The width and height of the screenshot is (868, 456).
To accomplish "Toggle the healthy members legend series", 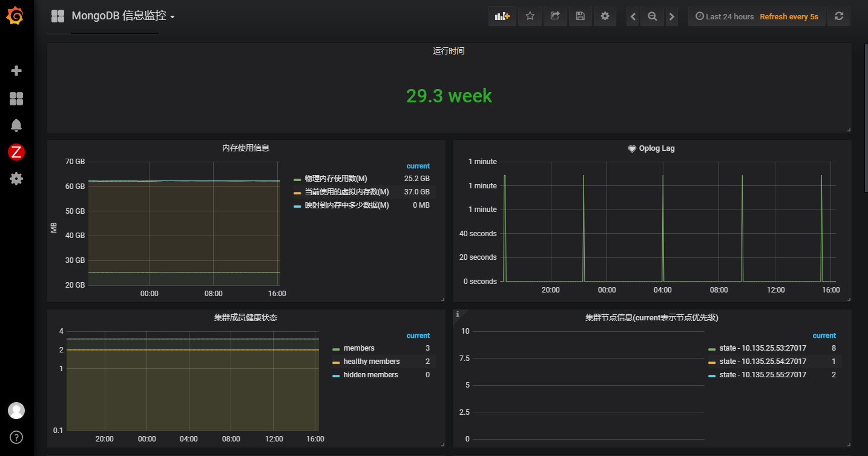I will click(371, 362).
